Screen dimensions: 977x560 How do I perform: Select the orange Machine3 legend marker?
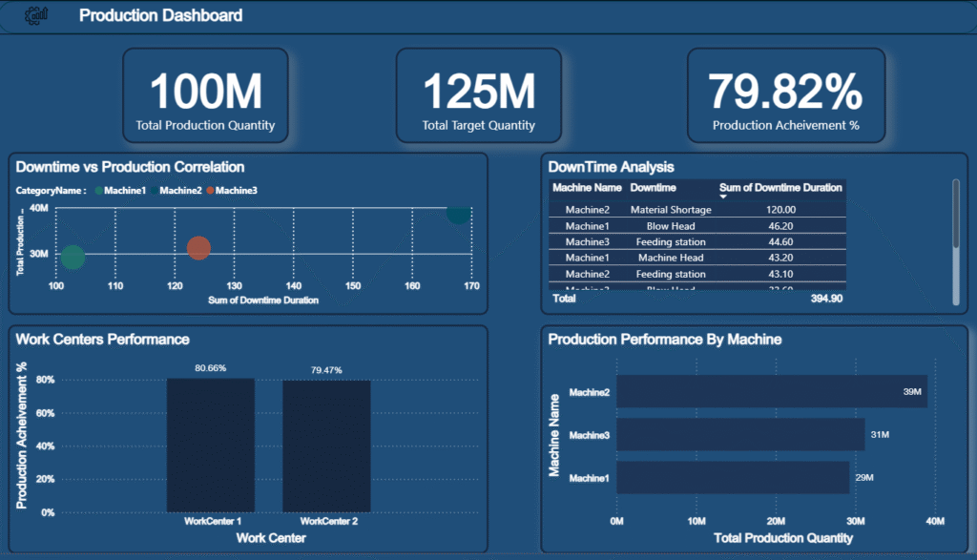click(210, 191)
